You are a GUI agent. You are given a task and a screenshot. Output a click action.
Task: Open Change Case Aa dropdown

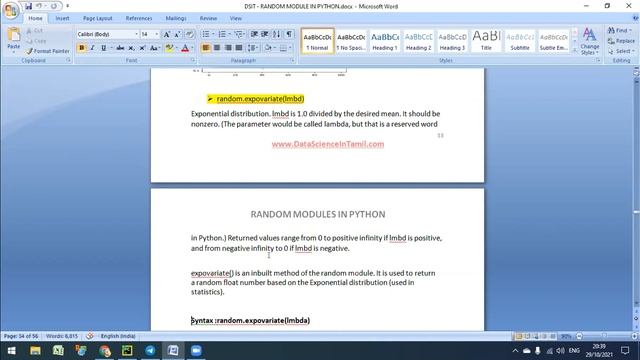(155, 48)
